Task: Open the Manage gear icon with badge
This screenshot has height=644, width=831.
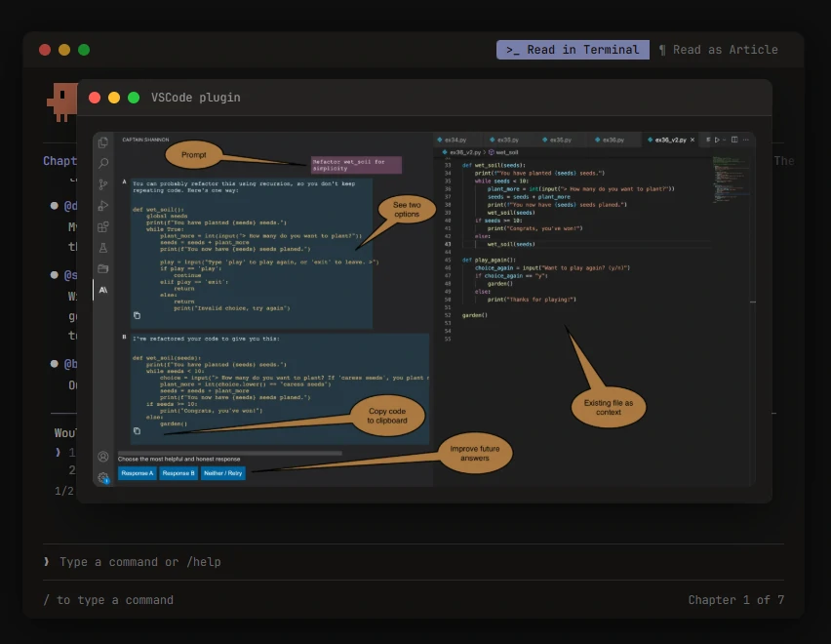Action: 103,477
